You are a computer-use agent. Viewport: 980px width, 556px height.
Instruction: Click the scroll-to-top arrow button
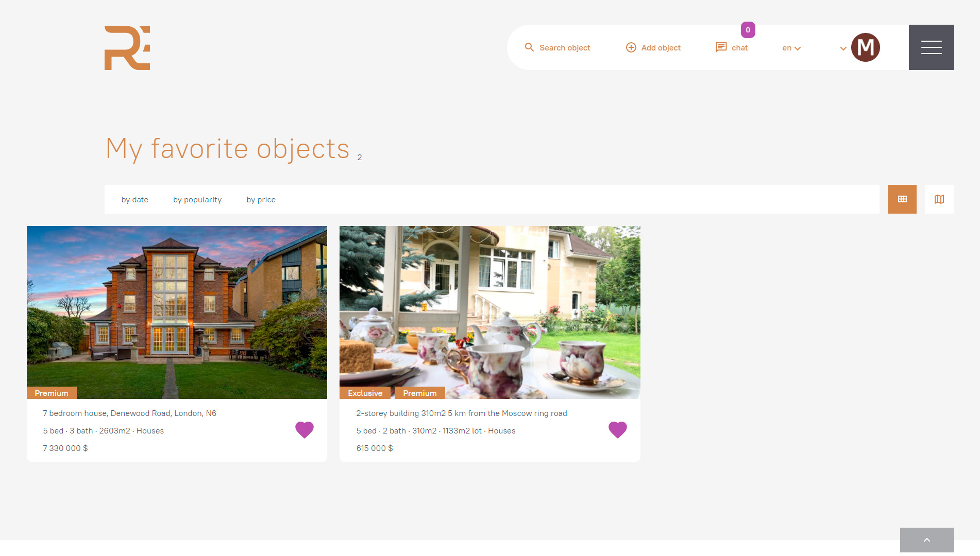pyautogui.click(x=927, y=540)
